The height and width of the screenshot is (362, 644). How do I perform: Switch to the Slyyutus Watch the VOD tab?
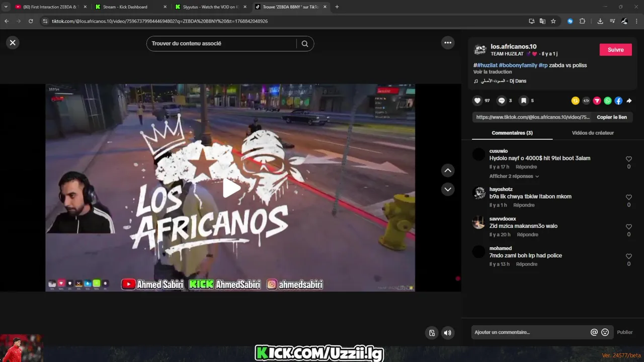click(x=211, y=7)
